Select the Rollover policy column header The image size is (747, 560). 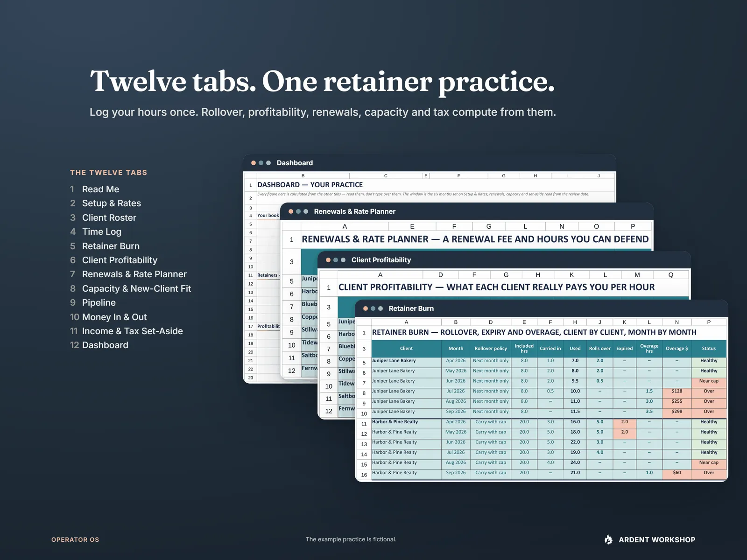pyautogui.click(x=491, y=349)
